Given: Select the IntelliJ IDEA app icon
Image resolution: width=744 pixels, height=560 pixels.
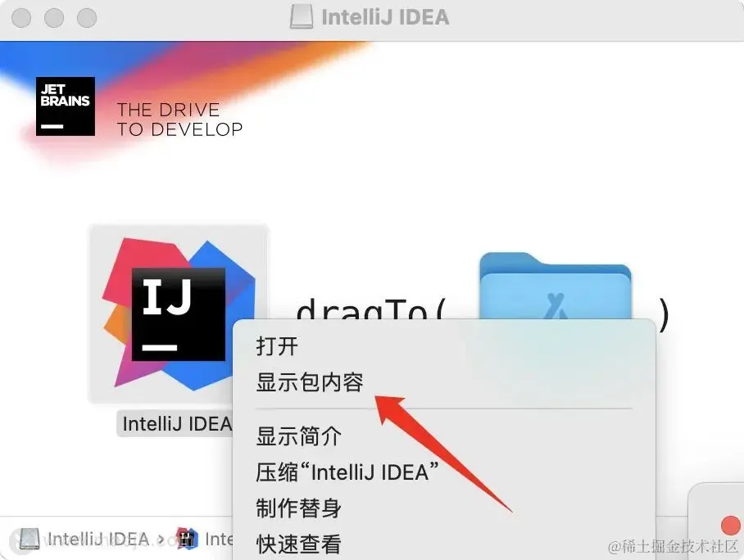Looking at the screenshot, I should pos(179,314).
